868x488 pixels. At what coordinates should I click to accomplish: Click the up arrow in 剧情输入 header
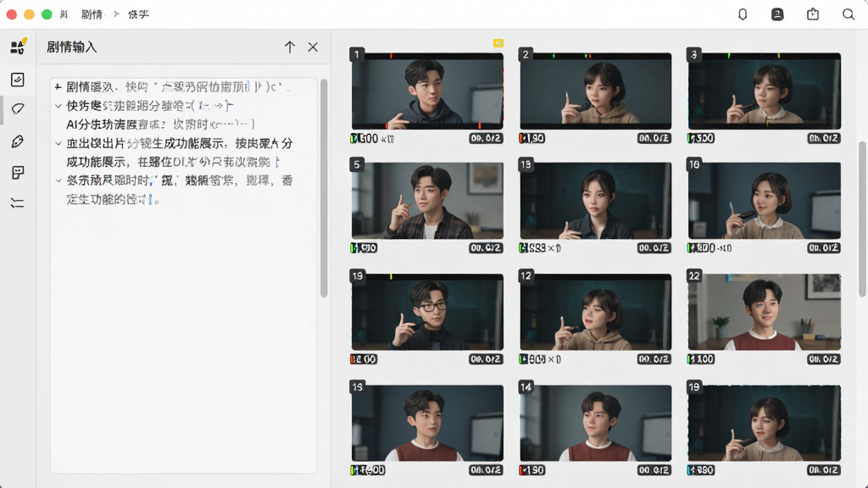pos(290,47)
